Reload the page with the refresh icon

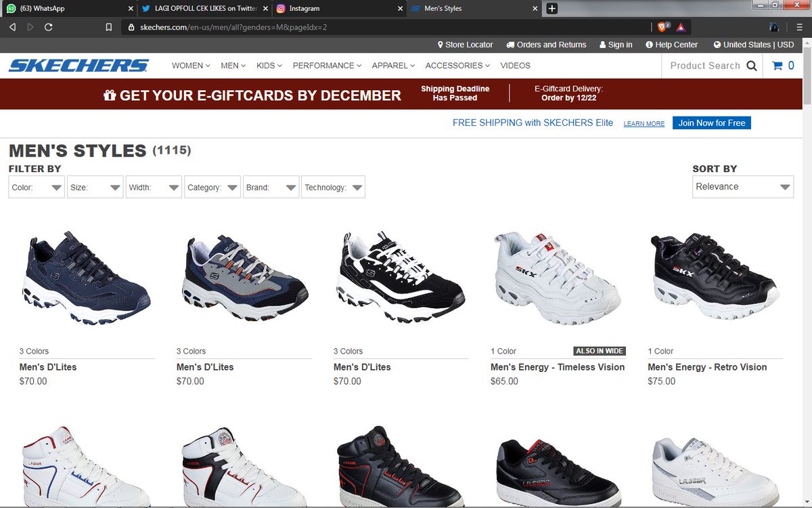click(48, 27)
